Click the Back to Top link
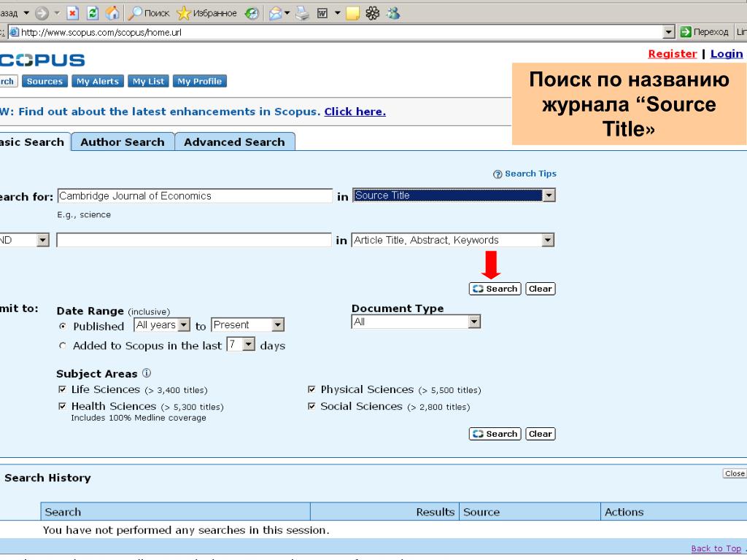Screen dimensions: 747x560 pos(716,548)
